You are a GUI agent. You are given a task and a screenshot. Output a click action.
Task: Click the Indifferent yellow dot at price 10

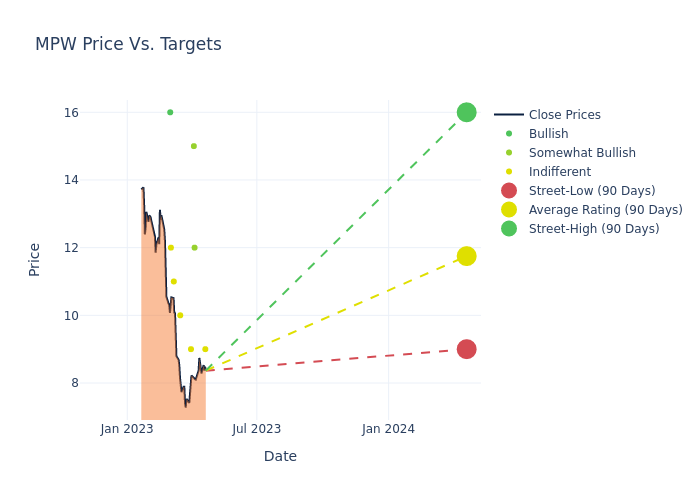pos(180,315)
